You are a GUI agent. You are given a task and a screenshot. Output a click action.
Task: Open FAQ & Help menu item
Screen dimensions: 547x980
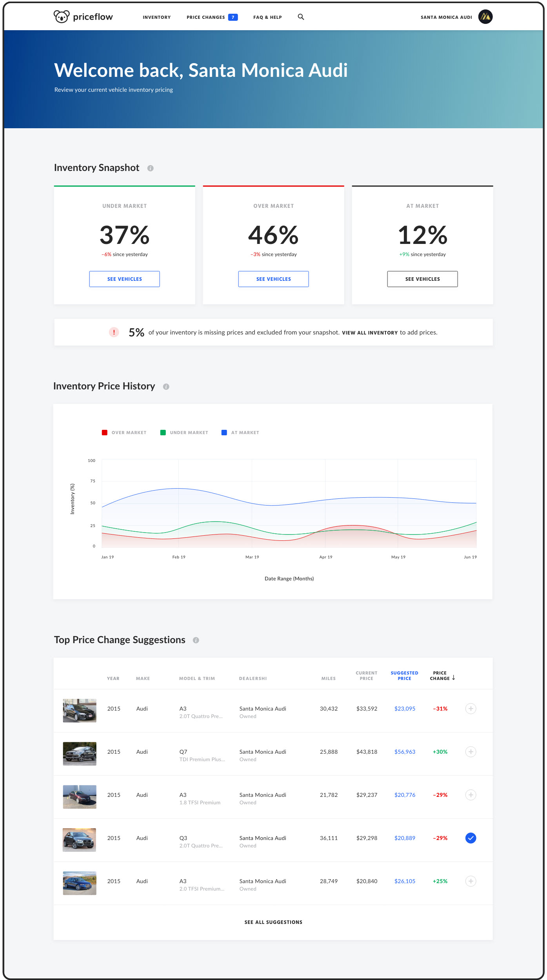pos(267,17)
